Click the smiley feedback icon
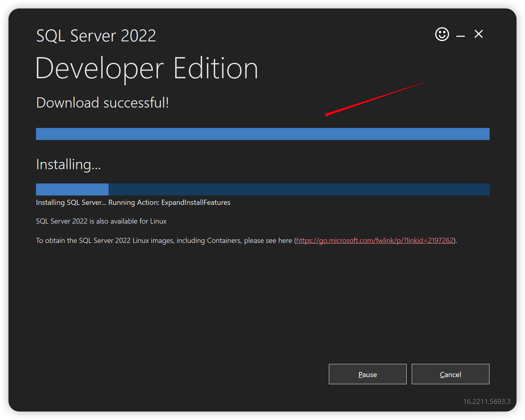This screenshot has height=420, width=525. [442, 34]
